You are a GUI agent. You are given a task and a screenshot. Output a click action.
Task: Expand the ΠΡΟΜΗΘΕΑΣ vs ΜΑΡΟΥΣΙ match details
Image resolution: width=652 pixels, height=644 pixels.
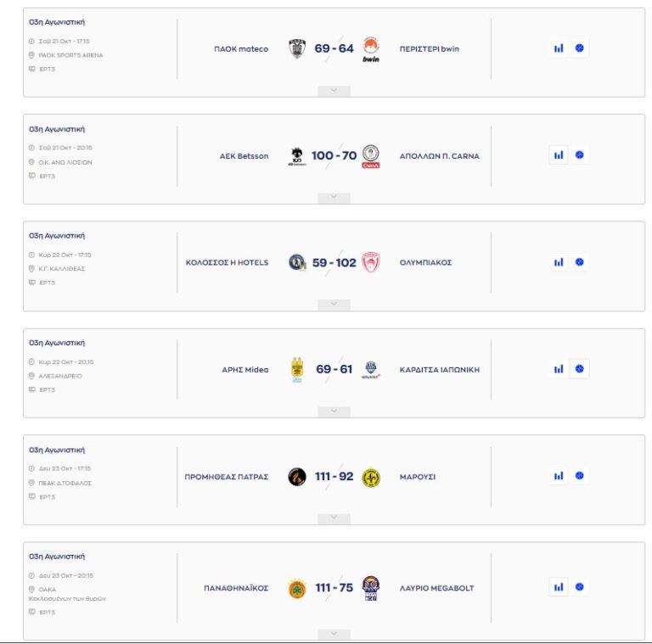pyautogui.click(x=334, y=518)
